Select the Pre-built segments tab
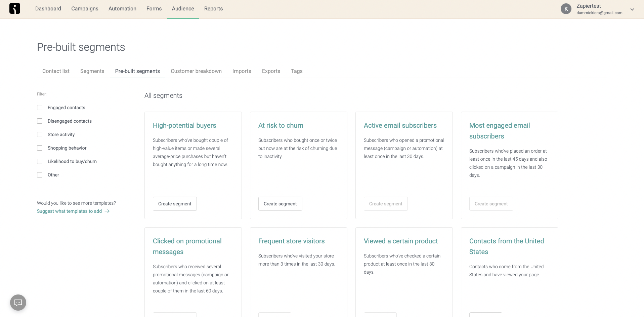This screenshot has width=644, height=317. pyautogui.click(x=137, y=71)
